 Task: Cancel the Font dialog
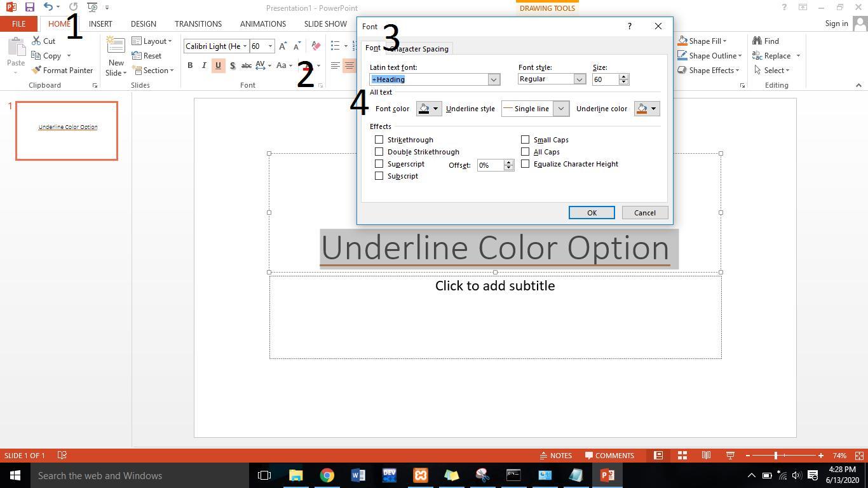pos(644,213)
